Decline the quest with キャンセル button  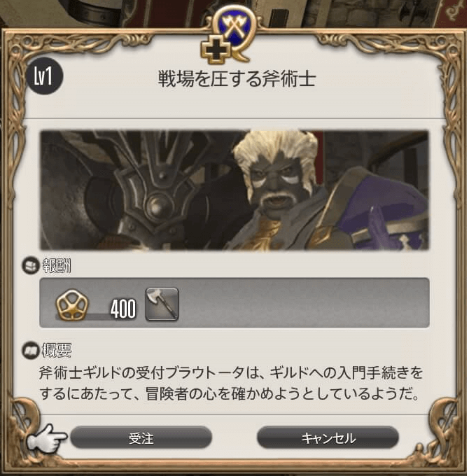pyautogui.click(x=328, y=437)
